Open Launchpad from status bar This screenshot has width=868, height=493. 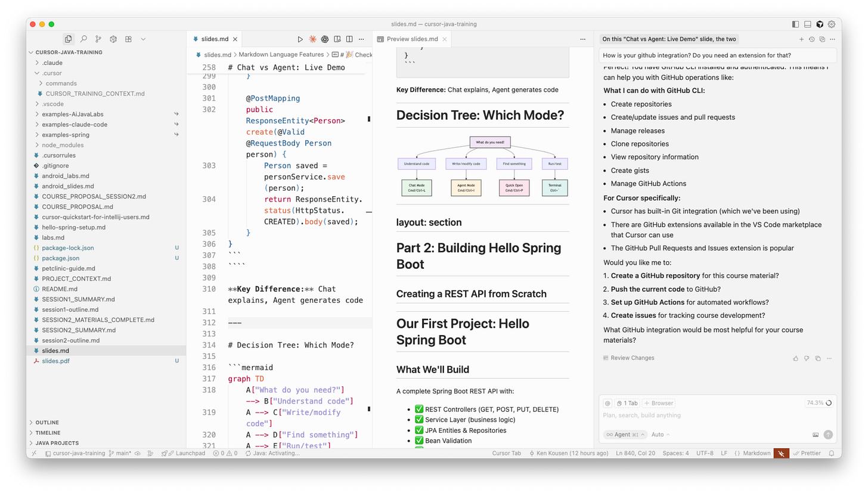click(183, 453)
